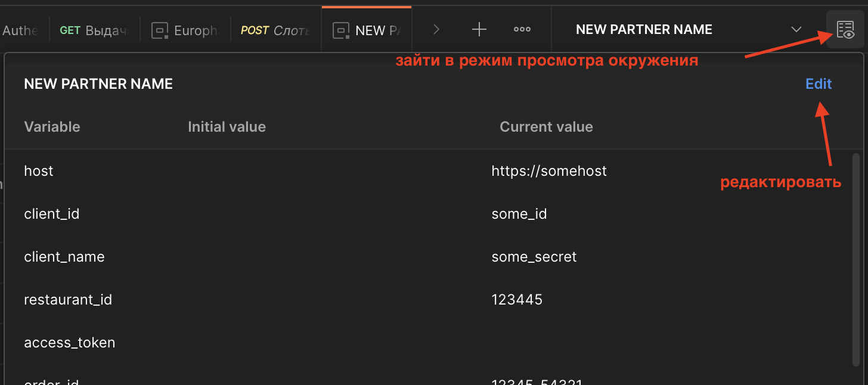
Task: Click the blue Edit link
Action: click(819, 84)
